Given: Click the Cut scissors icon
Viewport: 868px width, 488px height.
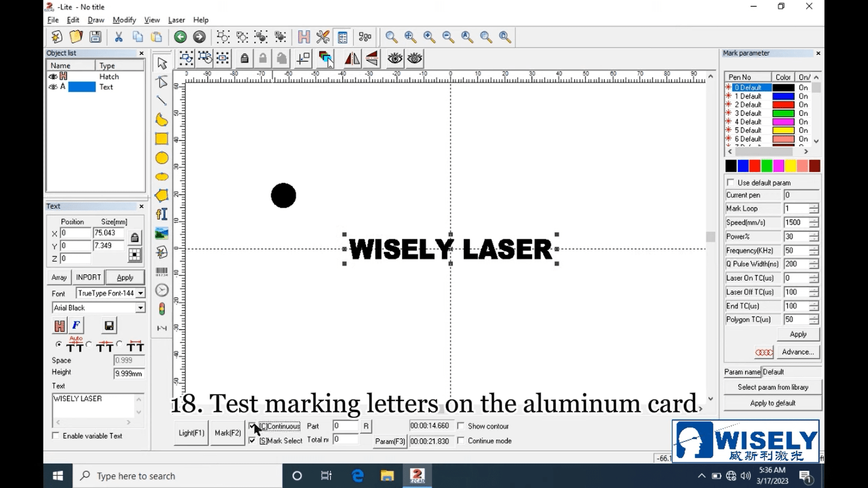Looking at the screenshot, I should [x=118, y=37].
